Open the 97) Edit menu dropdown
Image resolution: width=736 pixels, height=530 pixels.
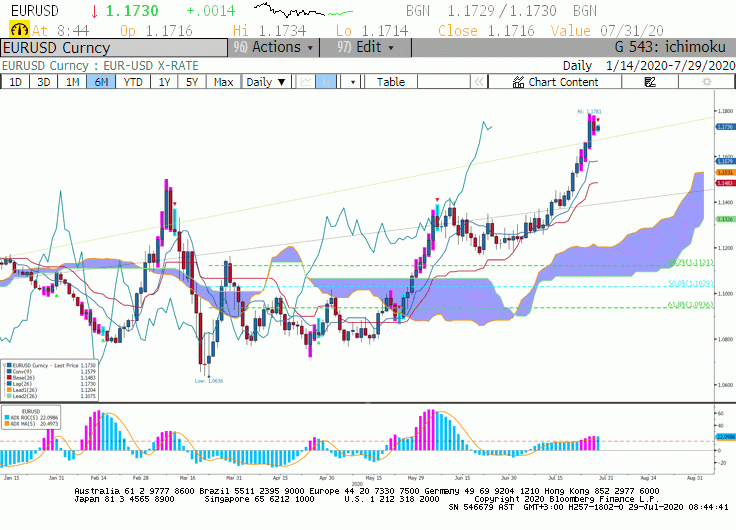tap(366, 47)
